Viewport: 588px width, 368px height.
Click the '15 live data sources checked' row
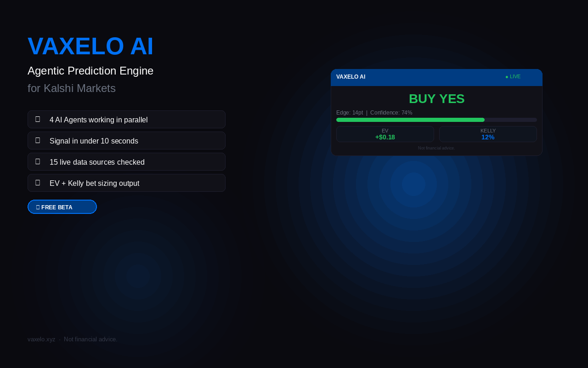pos(126,162)
